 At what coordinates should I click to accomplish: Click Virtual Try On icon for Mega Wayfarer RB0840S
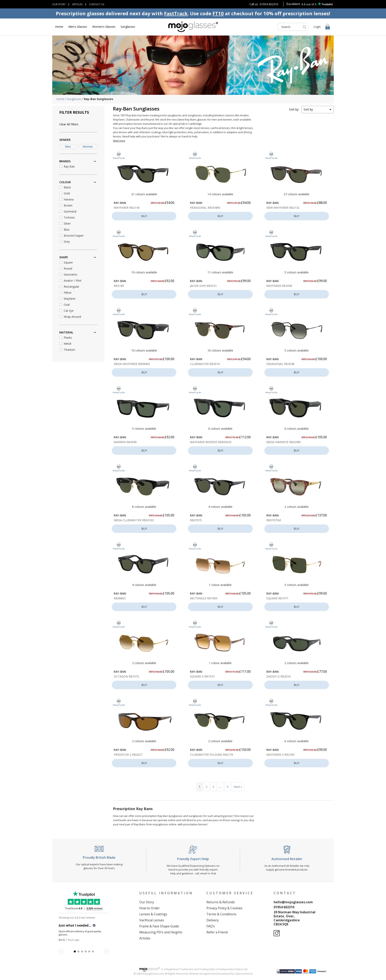coord(119,312)
